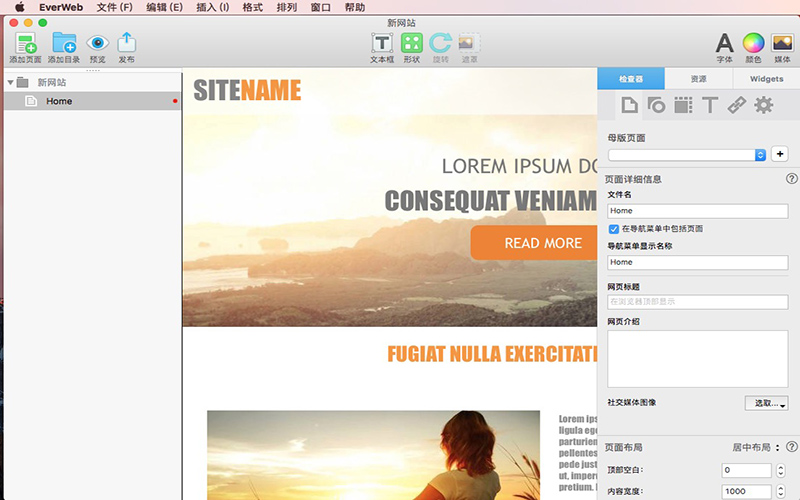Select the Shape Options inspector icon
The width and height of the screenshot is (800, 500).
click(x=656, y=106)
